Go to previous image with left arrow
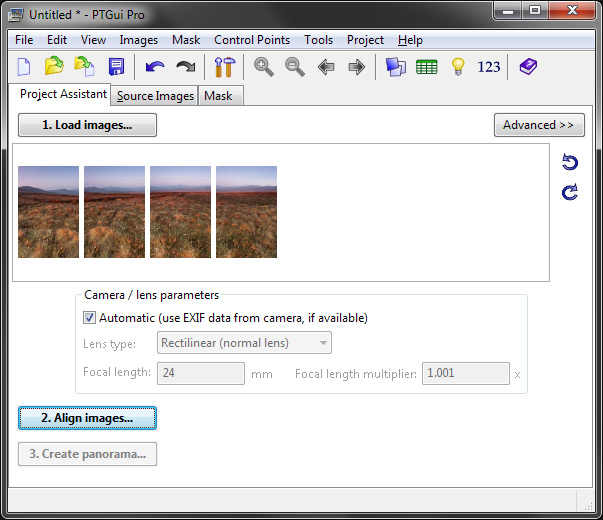The height and width of the screenshot is (520, 603). coord(326,67)
